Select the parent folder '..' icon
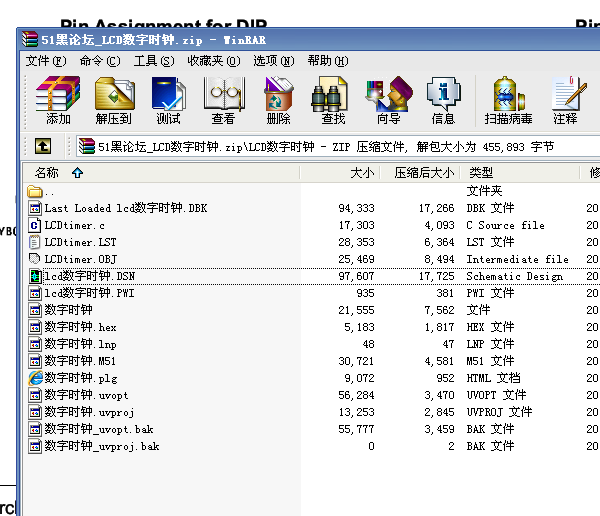The width and height of the screenshot is (600, 516). 35,191
